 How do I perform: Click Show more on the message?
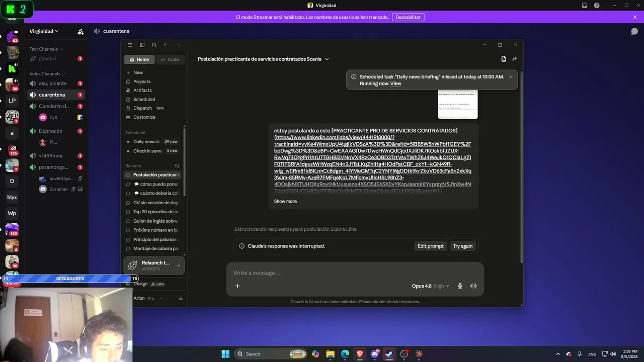click(x=285, y=201)
